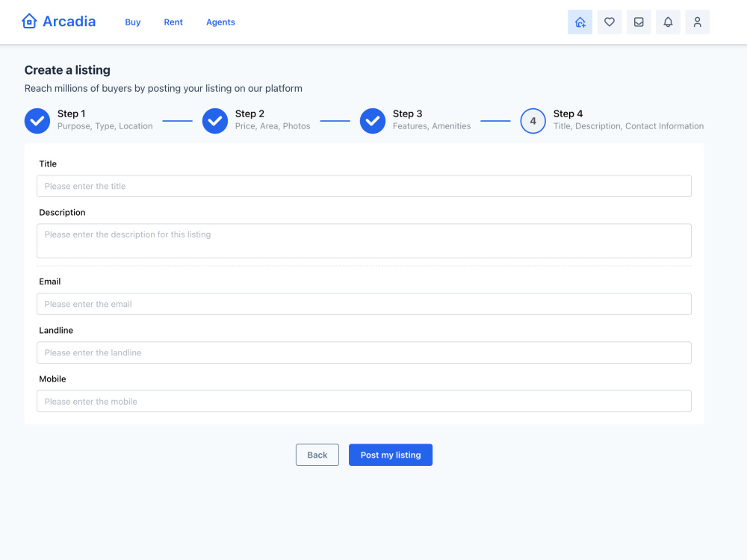Go to the Step 3 checkmark circle
Image resolution: width=747 pixels, height=560 pixels.
(373, 121)
